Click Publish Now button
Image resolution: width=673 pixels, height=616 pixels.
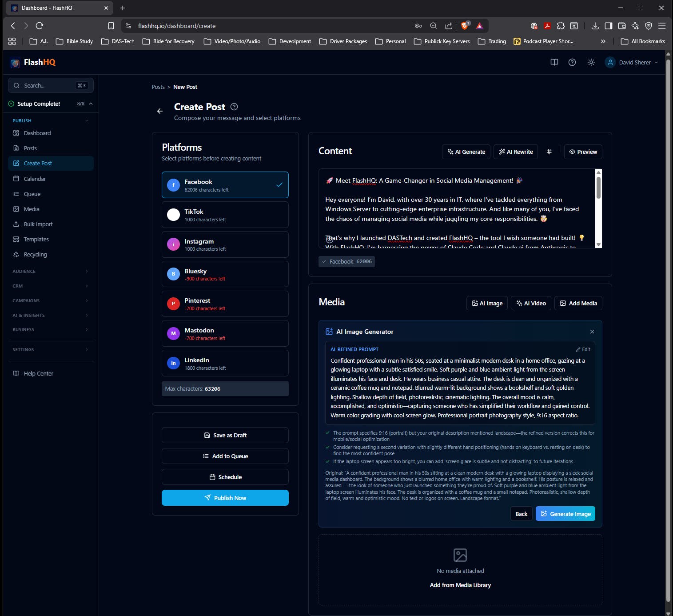[x=225, y=498]
